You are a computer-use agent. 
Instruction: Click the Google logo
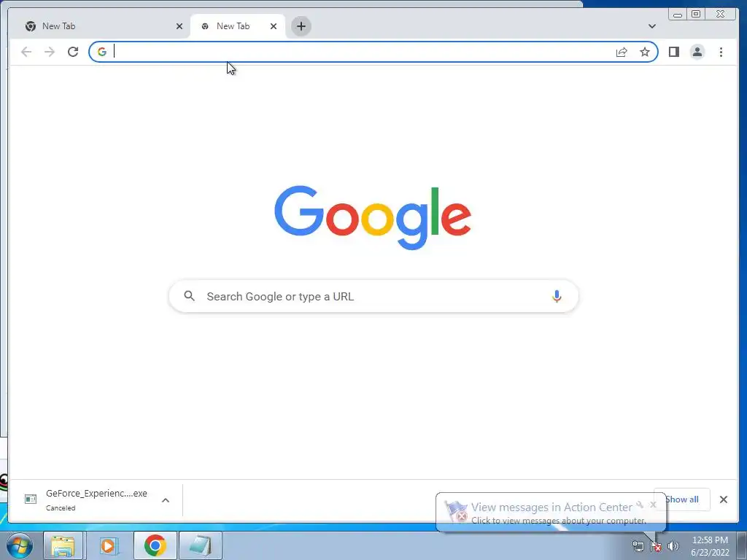pos(373,217)
